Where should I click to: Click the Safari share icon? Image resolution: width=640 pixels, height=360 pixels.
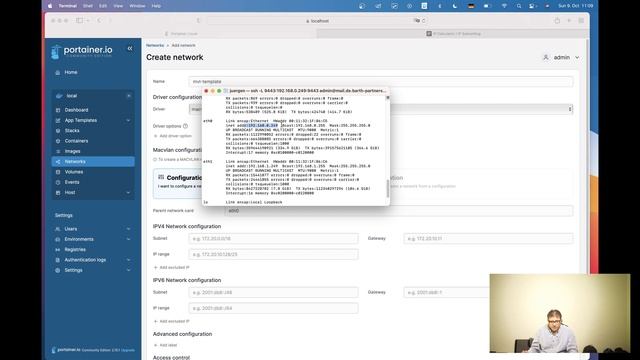(x=557, y=20)
